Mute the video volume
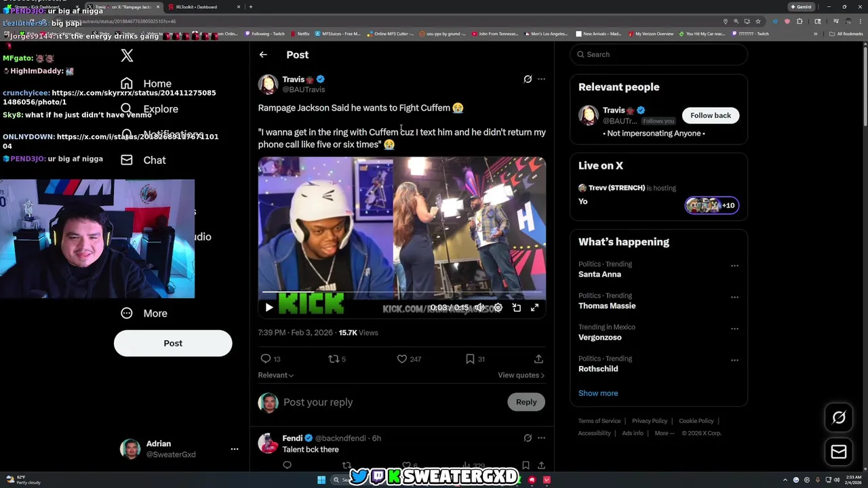 point(479,308)
